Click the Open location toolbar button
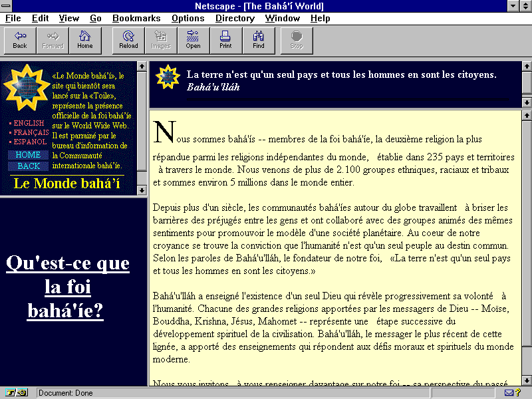The width and height of the screenshot is (532, 399). click(x=194, y=40)
